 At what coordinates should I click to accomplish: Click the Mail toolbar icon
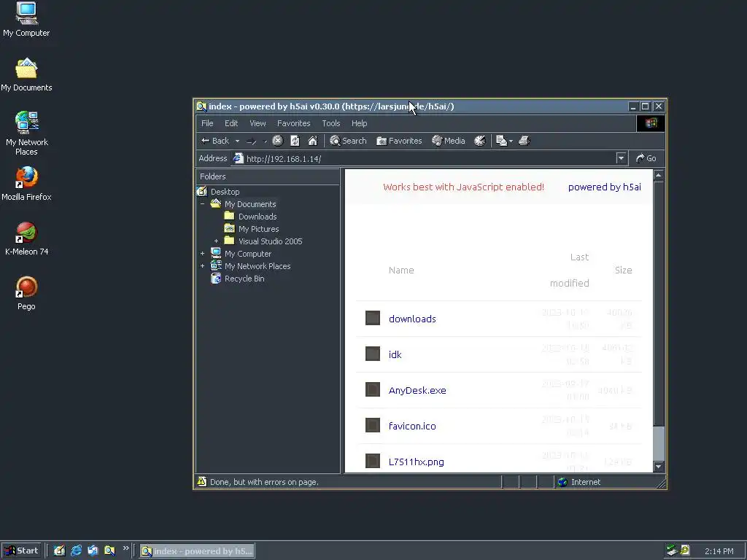[x=501, y=141]
